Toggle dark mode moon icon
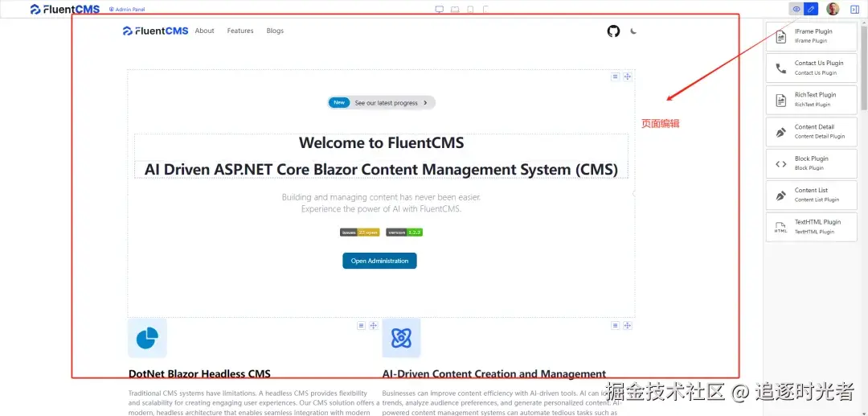 pos(634,31)
